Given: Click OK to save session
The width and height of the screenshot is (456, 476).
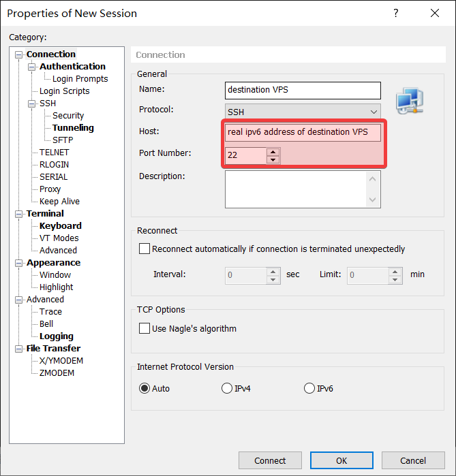Looking at the screenshot, I should click(341, 460).
